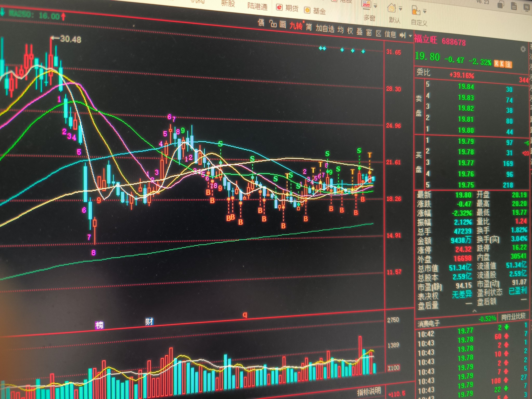
Task: Toggle the 权 price adjustment option
Action: tap(350, 31)
